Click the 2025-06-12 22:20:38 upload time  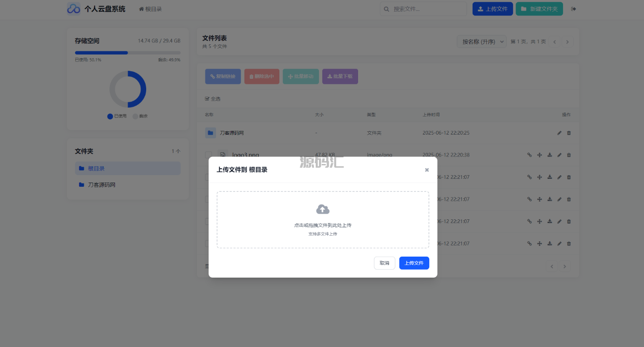tap(446, 155)
